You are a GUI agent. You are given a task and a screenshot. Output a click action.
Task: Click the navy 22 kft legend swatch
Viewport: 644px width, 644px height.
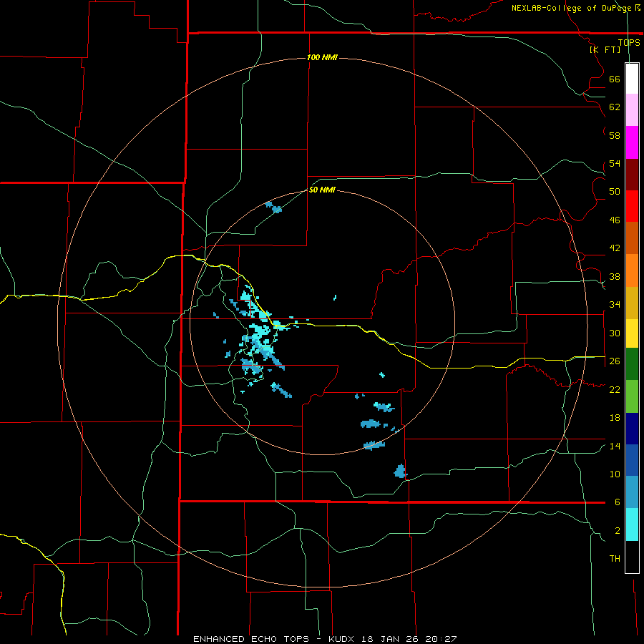tap(632, 429)
